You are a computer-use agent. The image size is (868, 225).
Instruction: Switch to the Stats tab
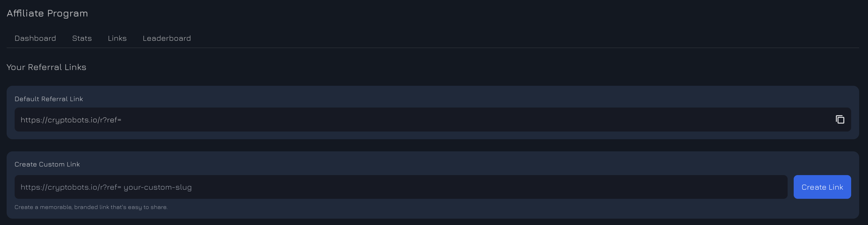(82, 38)
